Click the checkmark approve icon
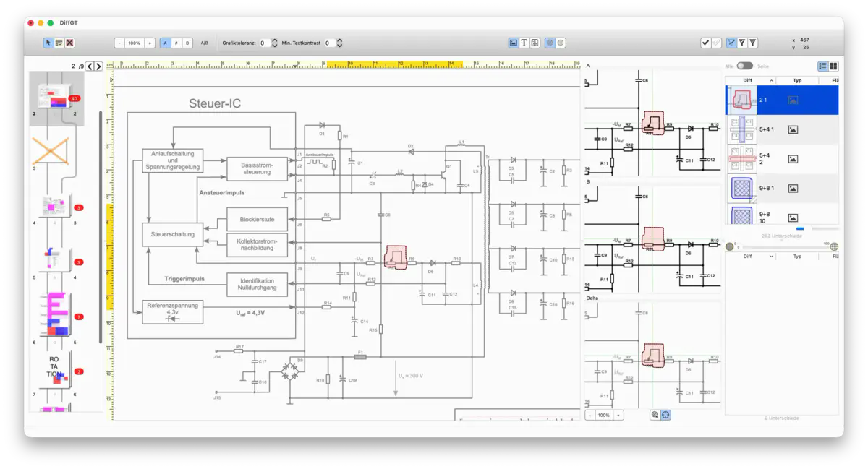This screenshot has width=868, height=469. click(x=706, y=43)
